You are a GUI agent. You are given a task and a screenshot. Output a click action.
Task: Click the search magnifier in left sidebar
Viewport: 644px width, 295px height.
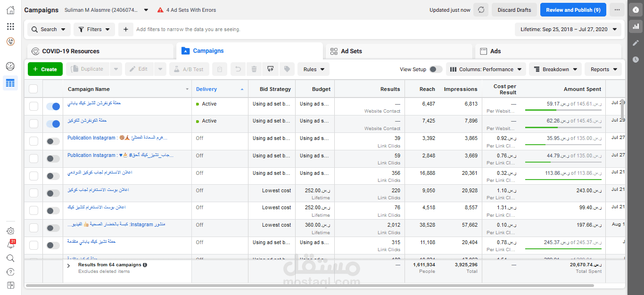10,258
